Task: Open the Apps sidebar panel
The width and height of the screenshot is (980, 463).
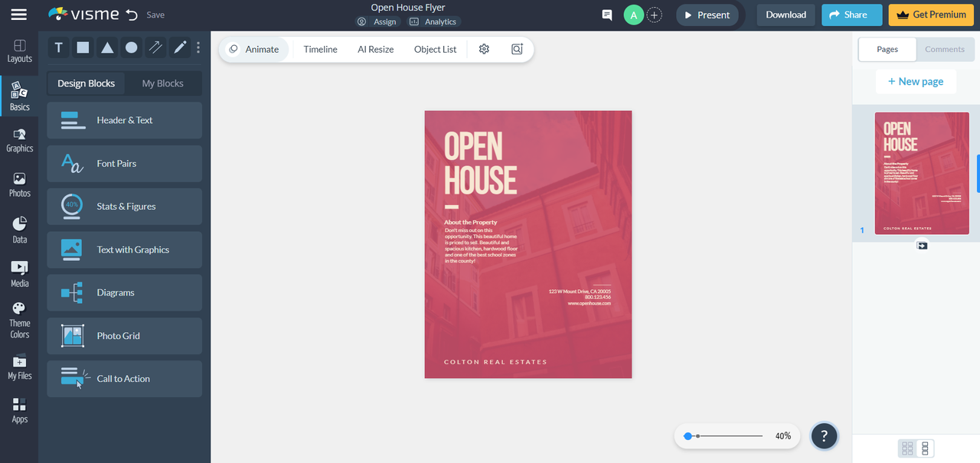Action: pyautogui.click(x=19, y=411)
